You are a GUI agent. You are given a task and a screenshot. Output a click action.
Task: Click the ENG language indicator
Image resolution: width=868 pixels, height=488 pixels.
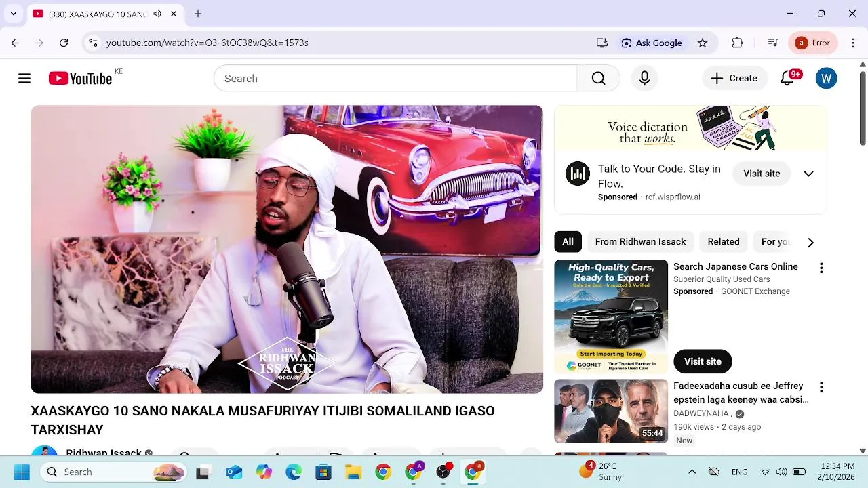click(740, 472)
